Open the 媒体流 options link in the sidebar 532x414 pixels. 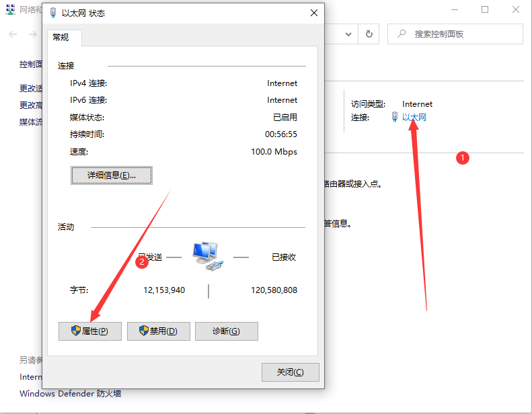click(31, 122)
